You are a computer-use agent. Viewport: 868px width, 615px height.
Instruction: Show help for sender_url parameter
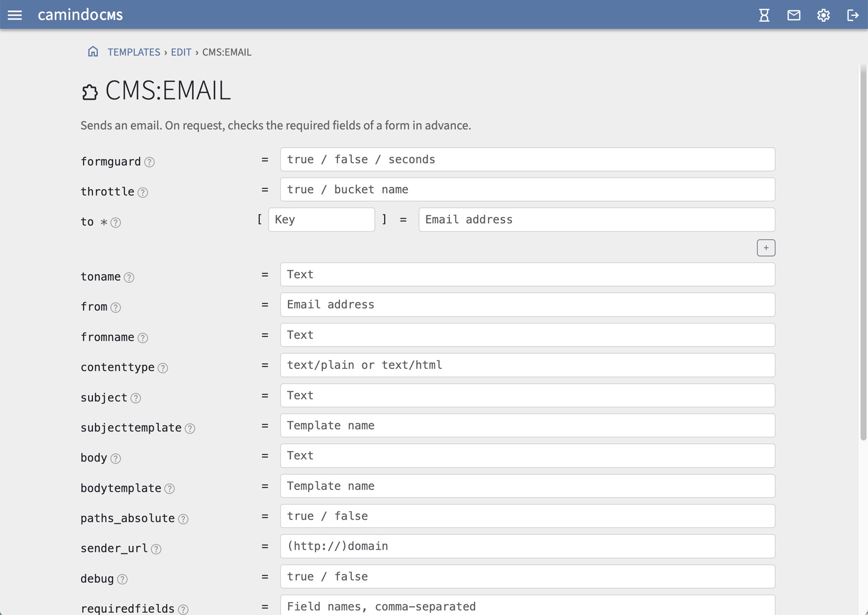(156, 549)
